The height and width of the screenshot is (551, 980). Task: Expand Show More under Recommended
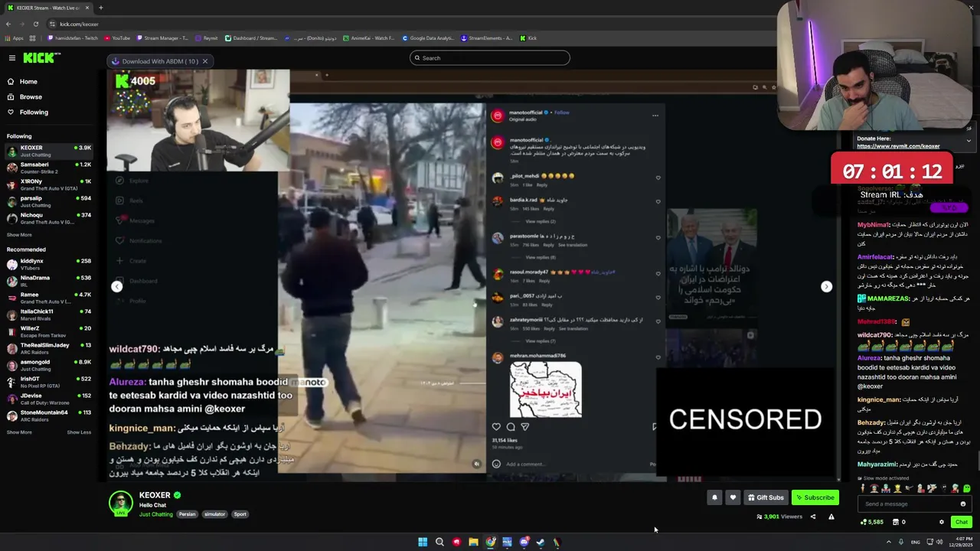coord(19,432)
